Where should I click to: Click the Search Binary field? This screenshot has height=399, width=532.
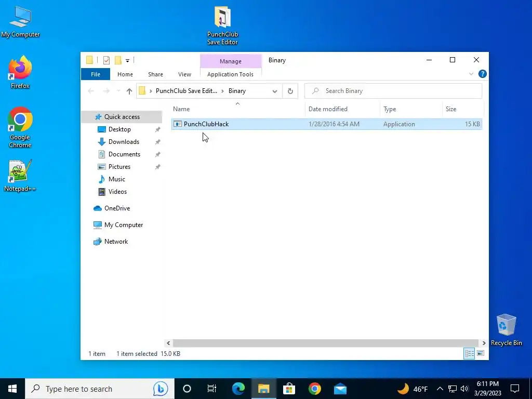393,91
